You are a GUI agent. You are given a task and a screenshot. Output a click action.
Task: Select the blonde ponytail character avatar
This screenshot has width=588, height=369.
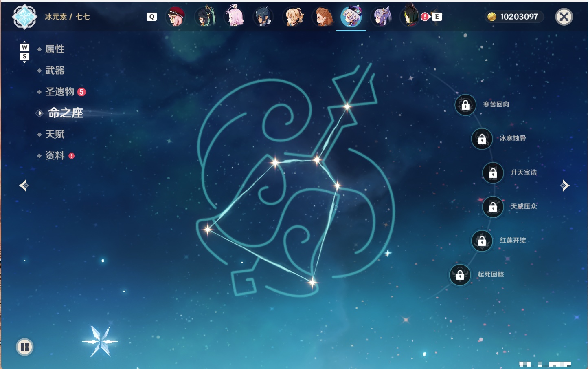pyautogui.click(x=293, y=17)
